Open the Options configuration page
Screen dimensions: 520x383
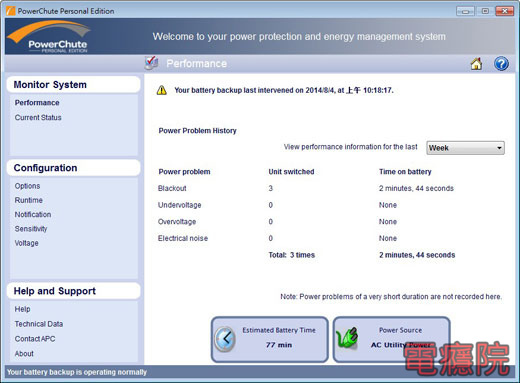point(27,186)
